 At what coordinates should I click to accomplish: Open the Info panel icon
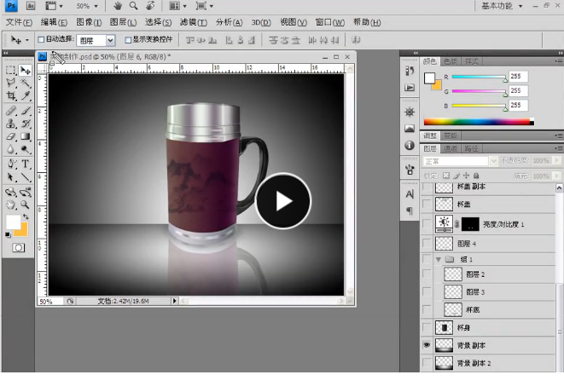[410, 145]
